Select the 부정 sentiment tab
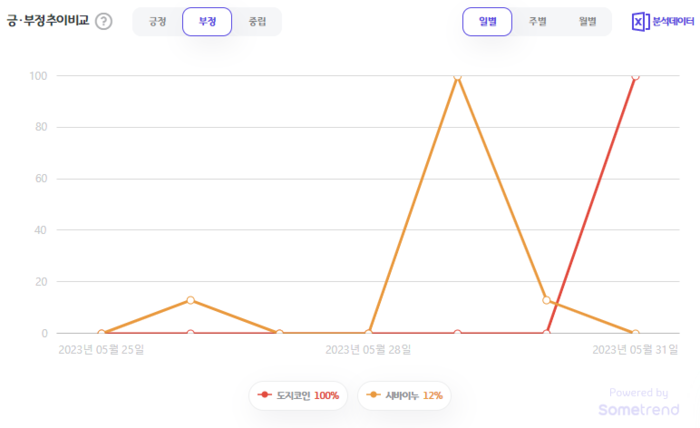Screen dimensions: 700x428 (x=207, y=21)
